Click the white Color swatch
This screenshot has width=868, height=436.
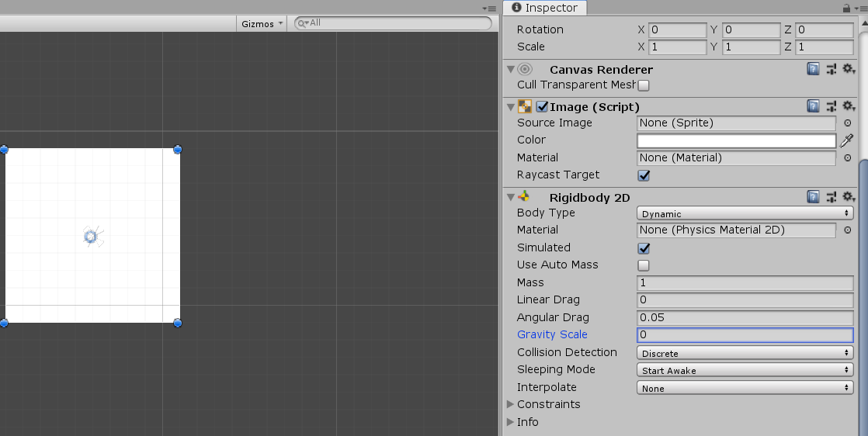(736, 140)
